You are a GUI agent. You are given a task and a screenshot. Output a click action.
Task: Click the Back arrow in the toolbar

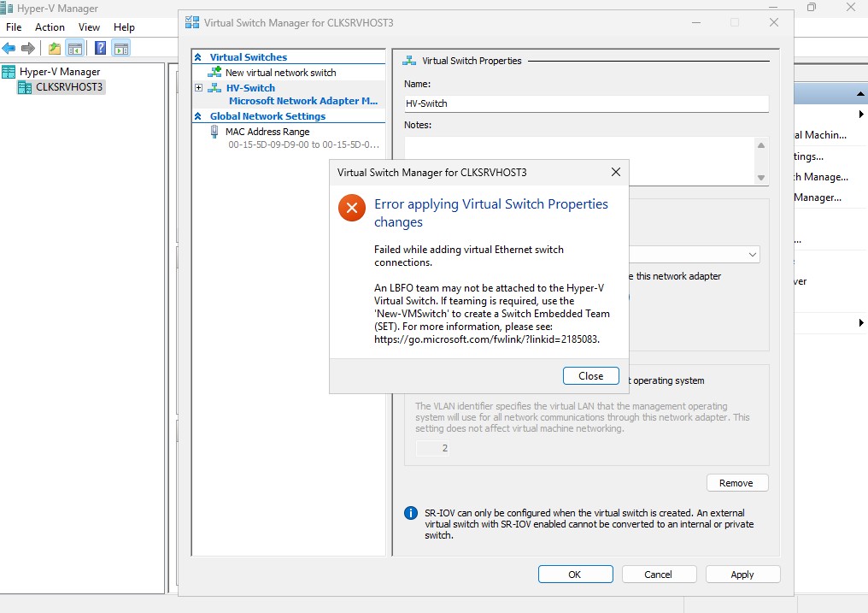9,48
